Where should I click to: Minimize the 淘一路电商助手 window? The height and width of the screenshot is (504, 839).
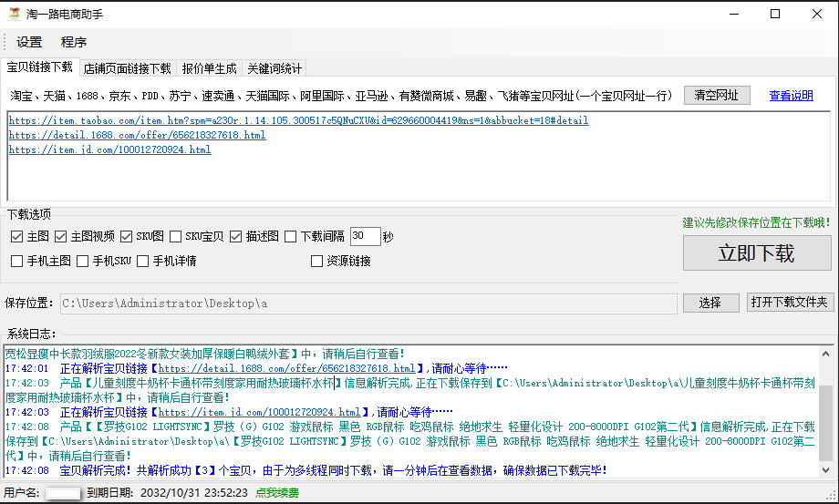pyautogui.click(x=734, y=14)
